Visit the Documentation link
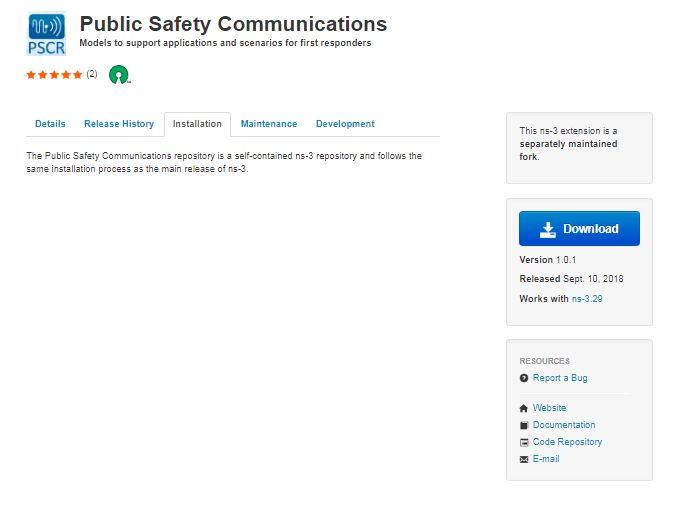The width and height of the screenshot is (685, 523). [564, 425]
